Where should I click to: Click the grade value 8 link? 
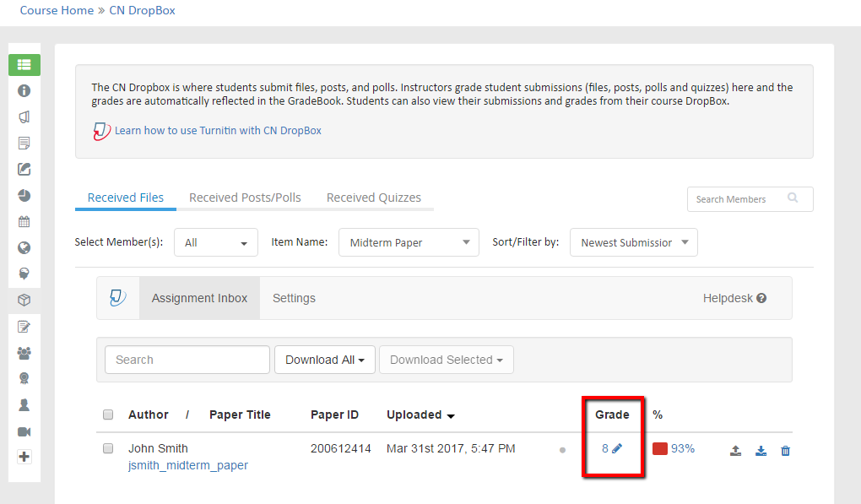point(605,448)
